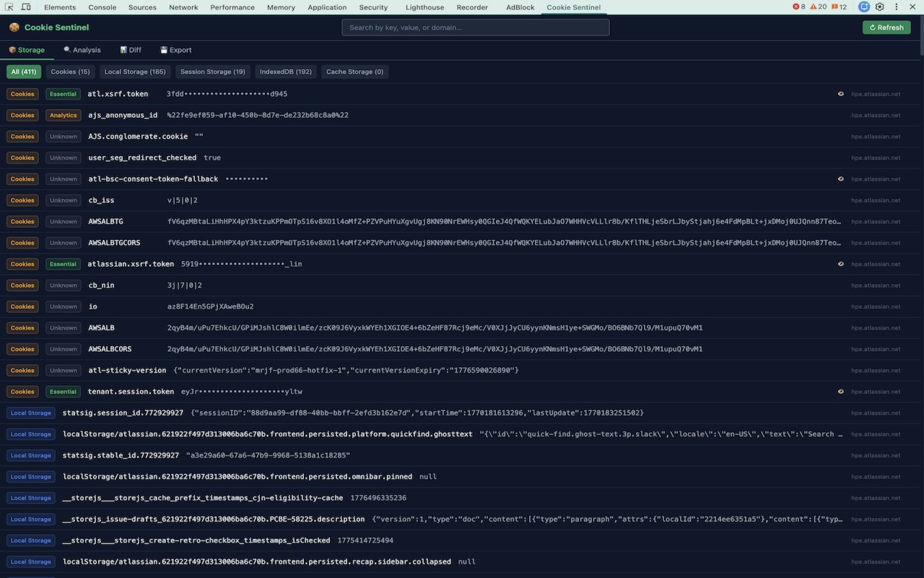Select the AWSALBTGCORS cookie key

click(x=114, y=243)
